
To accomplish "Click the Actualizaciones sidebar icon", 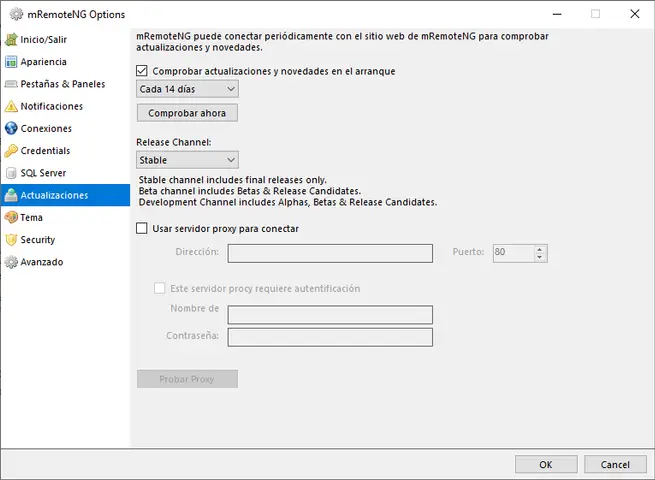I will pos(11,195).
